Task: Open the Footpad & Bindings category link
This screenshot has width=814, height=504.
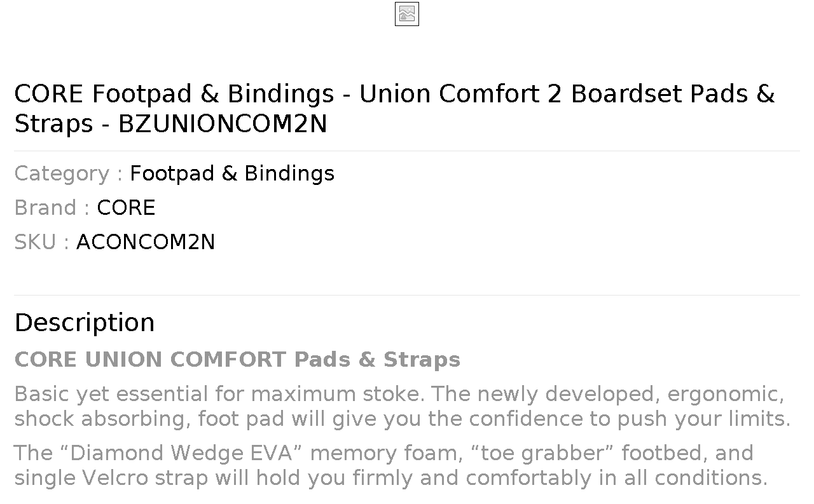Action: pyautogui.click(x=232, y=174)
